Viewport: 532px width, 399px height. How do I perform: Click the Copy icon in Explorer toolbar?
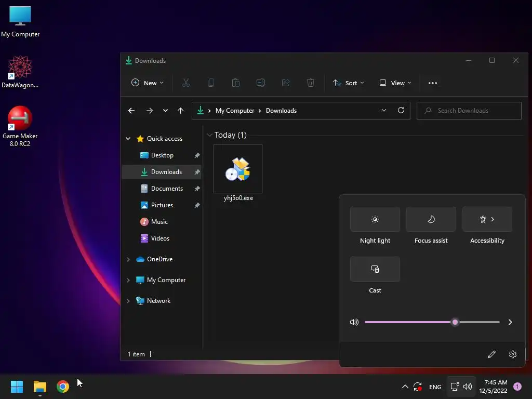211,83
